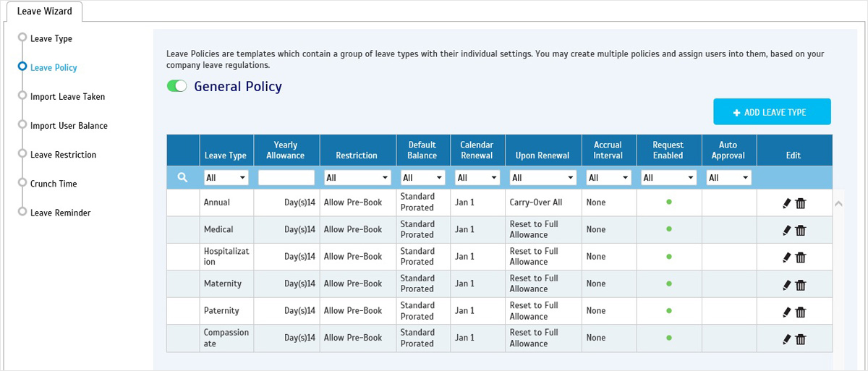Select the Leave Wizard tab
Viewport: 868px width, 371px height.
[x=45, y=11]
